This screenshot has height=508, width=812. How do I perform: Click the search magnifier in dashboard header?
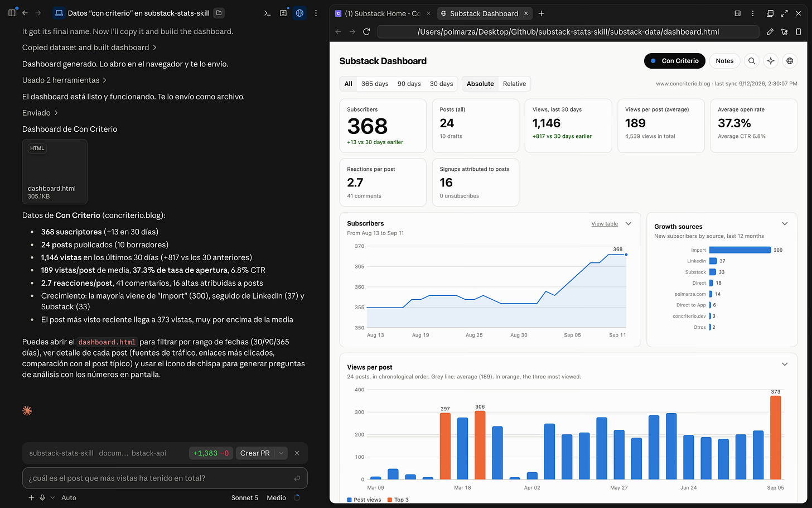752,61
